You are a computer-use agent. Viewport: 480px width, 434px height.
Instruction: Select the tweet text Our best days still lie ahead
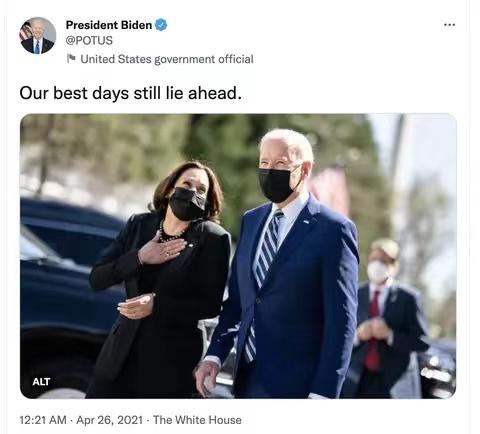point(130,93)
